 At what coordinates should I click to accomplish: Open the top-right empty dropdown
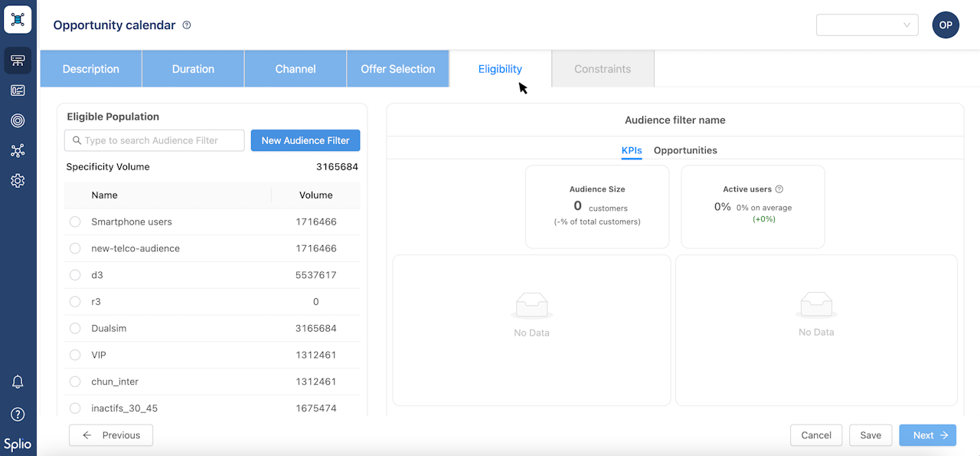867,25
